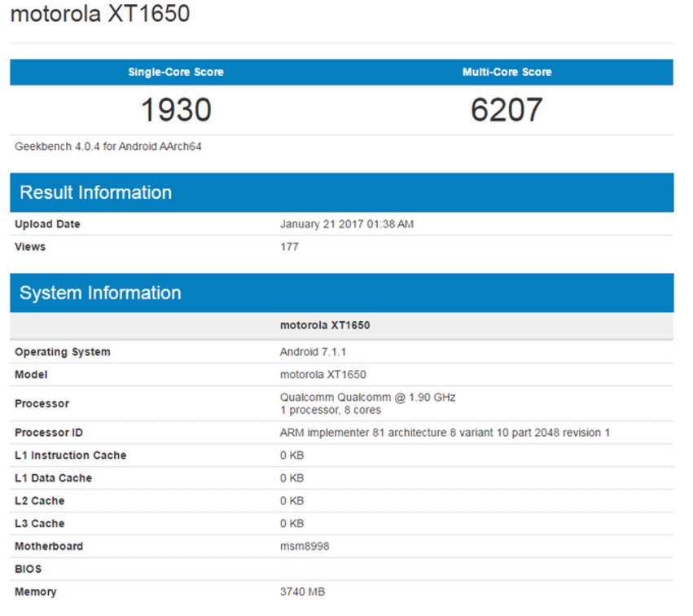This screenshot has width=693, height=616.
Task: Click the motorola XT1650 page title
Action: [99, 15]
